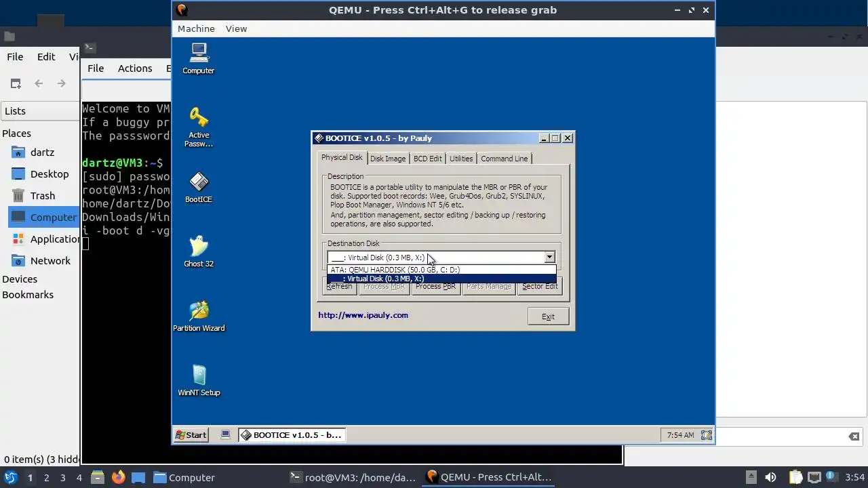
Task: Open the host application menu launcher
Action: [9, 477]
